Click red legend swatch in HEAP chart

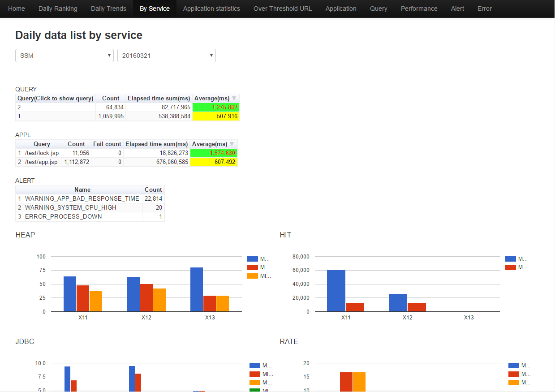pyautogui.click(x=253, y=267)
